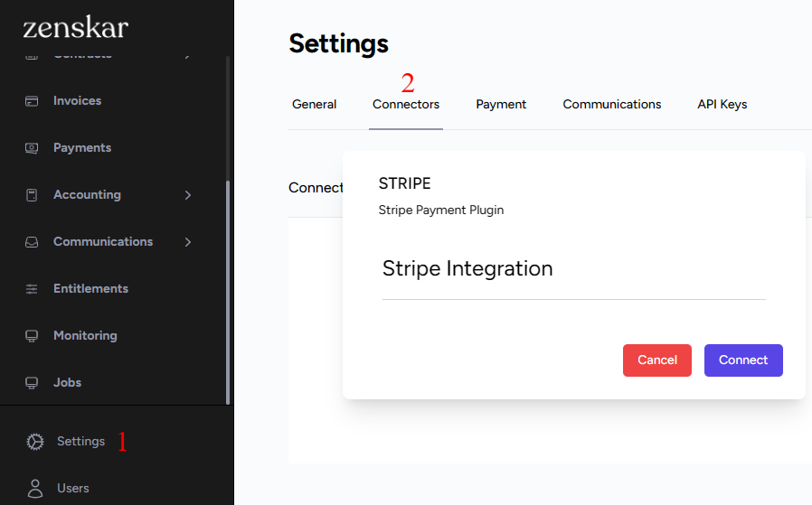Viewport: 812px width, 505px height.
Task: Click the Connect button for Stripe
Action: point(743,360)
